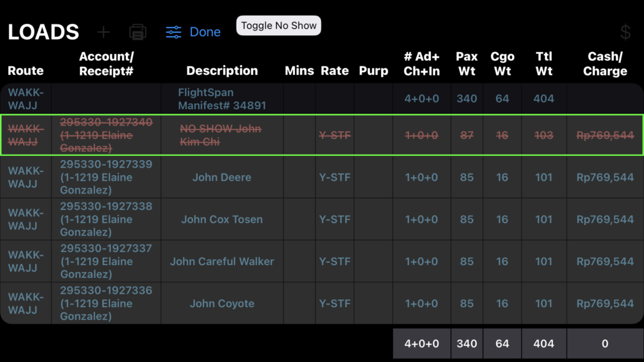Screen dimensions: 644x362
Task: Tap the sliders filter icon
Action: (174, 32)
